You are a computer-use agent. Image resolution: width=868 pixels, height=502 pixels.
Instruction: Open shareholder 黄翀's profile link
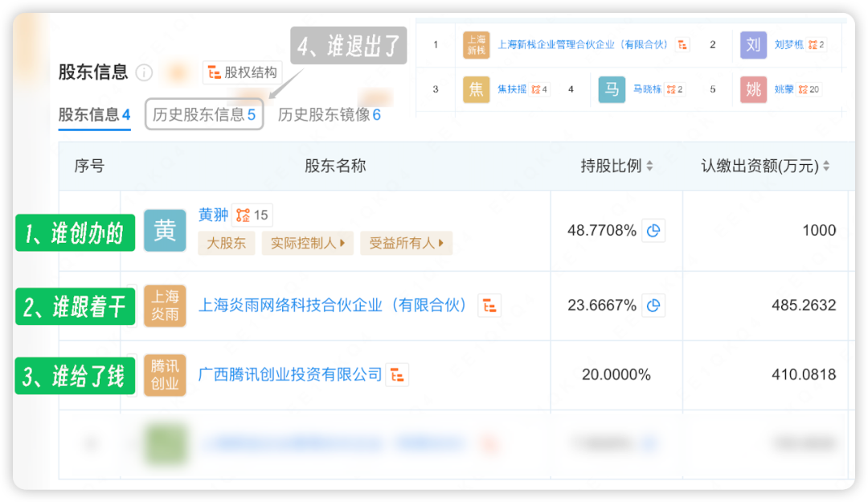click(x=213, y=215)
